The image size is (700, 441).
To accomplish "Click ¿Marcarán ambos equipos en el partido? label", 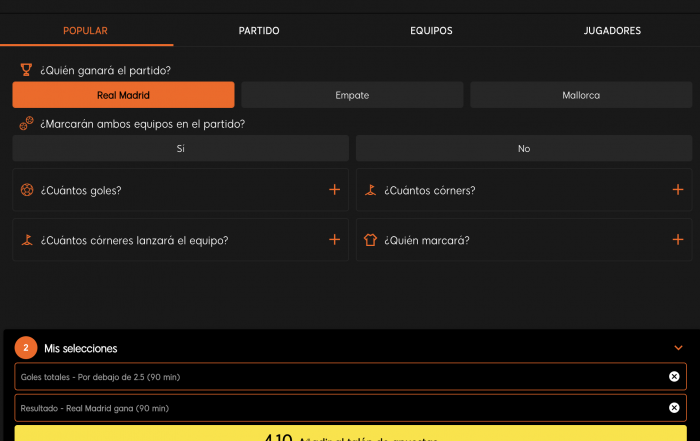I will 142,124.
